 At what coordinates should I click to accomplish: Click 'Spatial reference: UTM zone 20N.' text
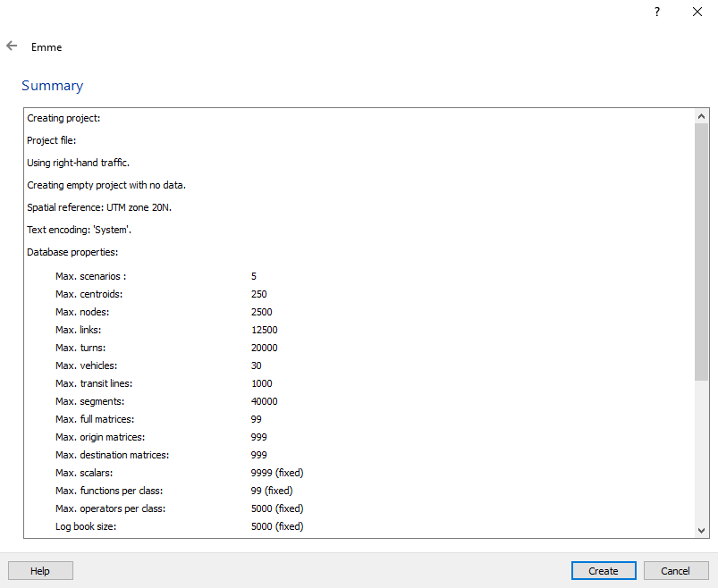(x=99, y=207)
